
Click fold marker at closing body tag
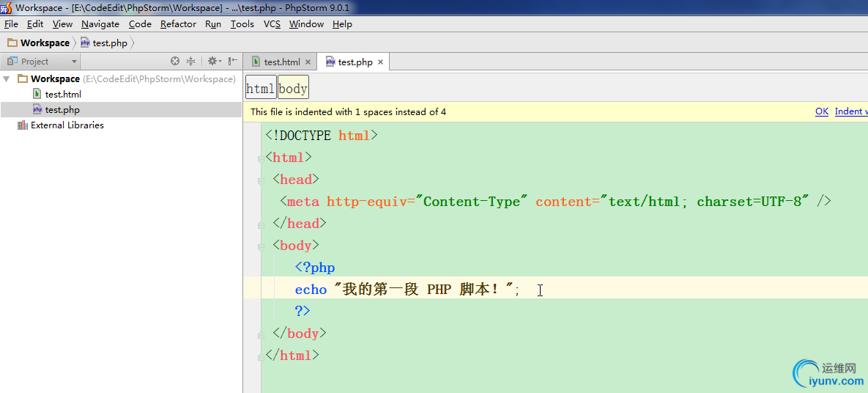tap(261, 336)
